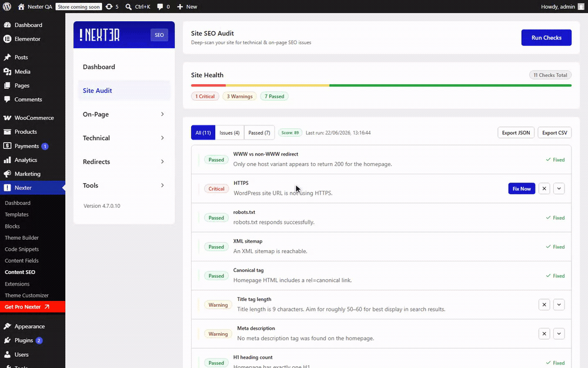The image size is (588, 368).
Task: Open Site Audit in Nexter panel
Action: [x=123, y=91]
